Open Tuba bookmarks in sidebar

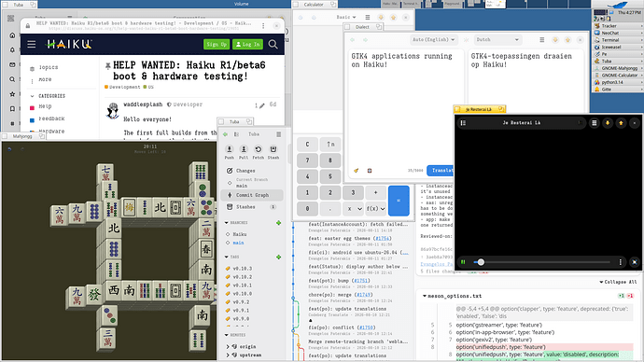pos(12,109)
